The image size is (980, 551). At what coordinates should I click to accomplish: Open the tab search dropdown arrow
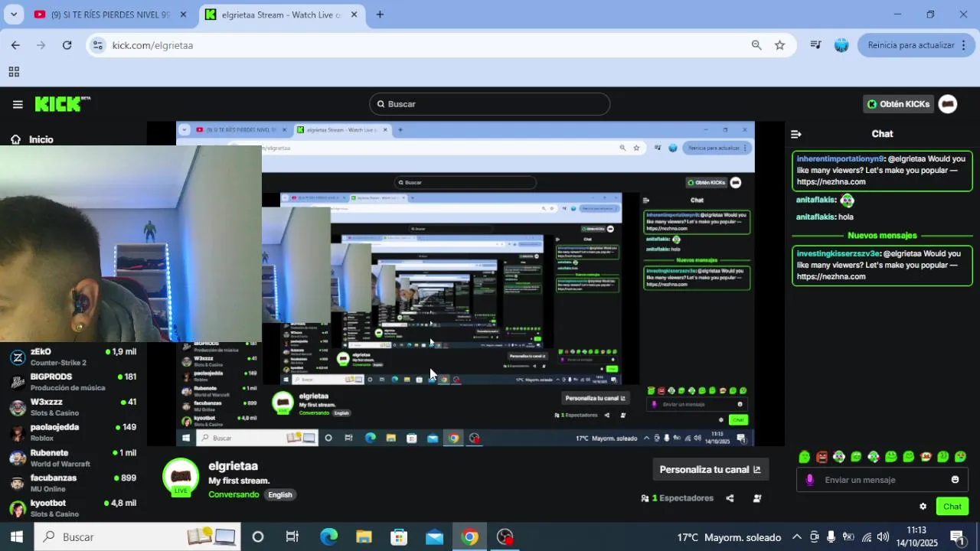[14, 15]
